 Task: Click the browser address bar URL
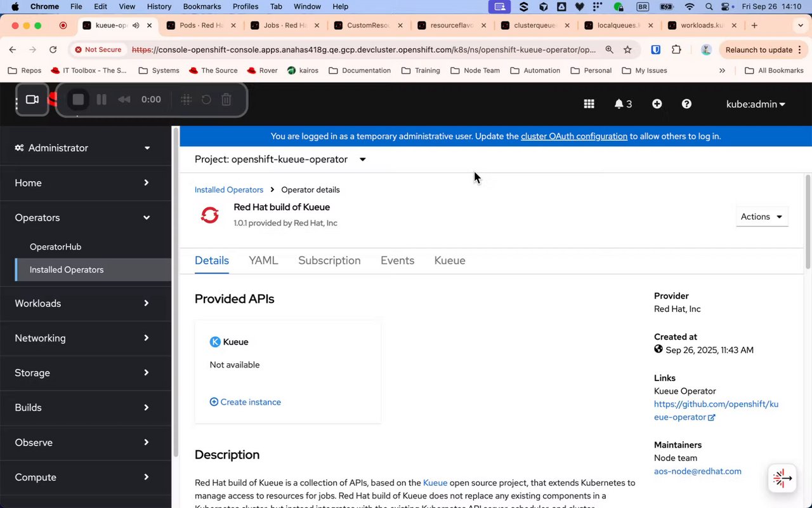pyautogui.click(x=363, y=50)
